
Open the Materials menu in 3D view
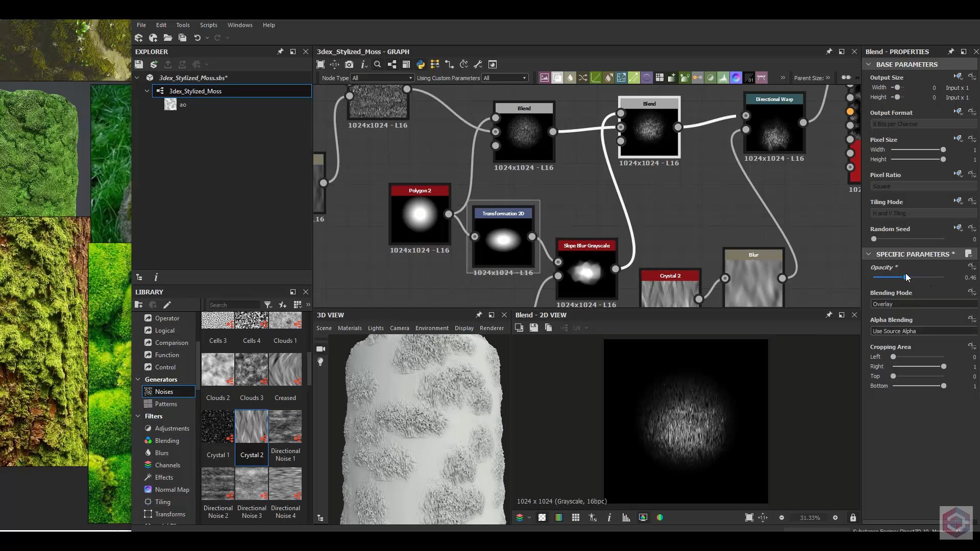(350, 328)
